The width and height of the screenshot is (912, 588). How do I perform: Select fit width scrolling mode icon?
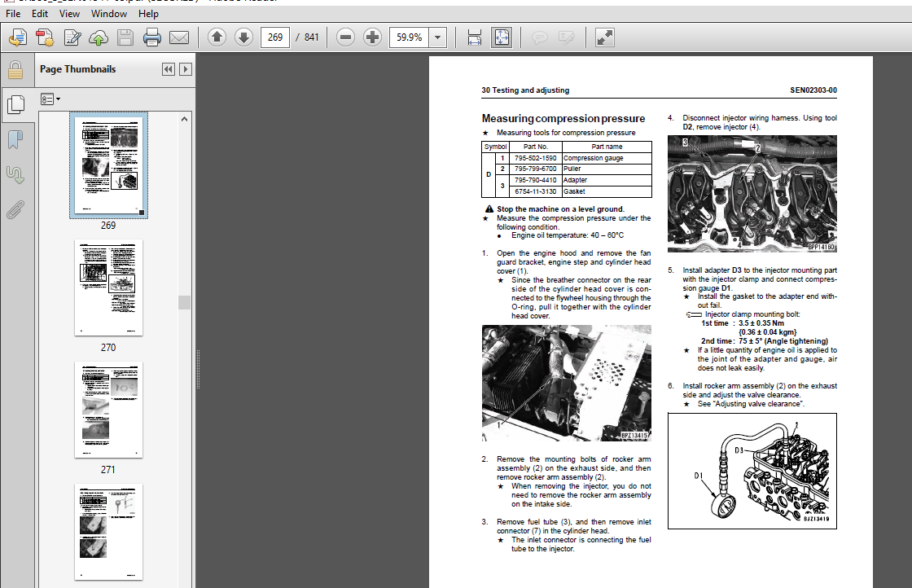pyautogui.click(x=475, y=37)
